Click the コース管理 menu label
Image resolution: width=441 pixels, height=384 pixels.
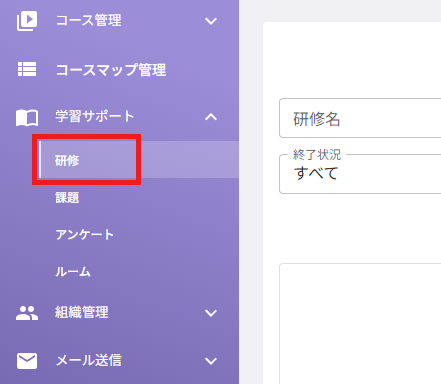coord(88,21)
